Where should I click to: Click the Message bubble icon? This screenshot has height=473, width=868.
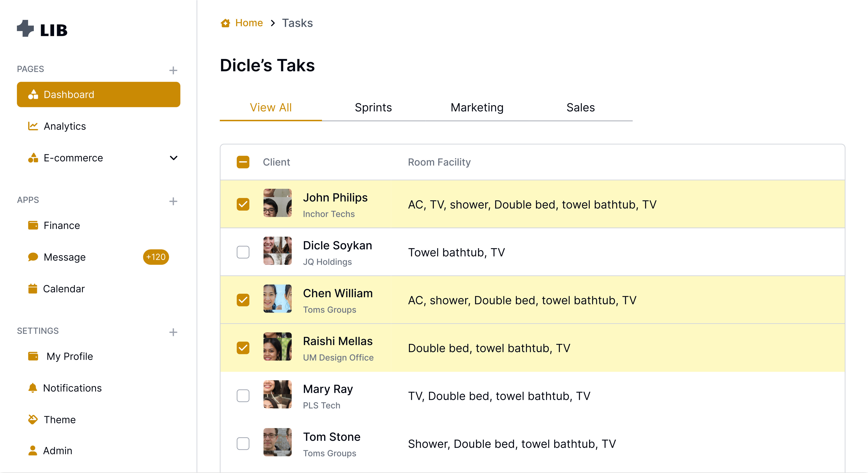tap(33, 257)
